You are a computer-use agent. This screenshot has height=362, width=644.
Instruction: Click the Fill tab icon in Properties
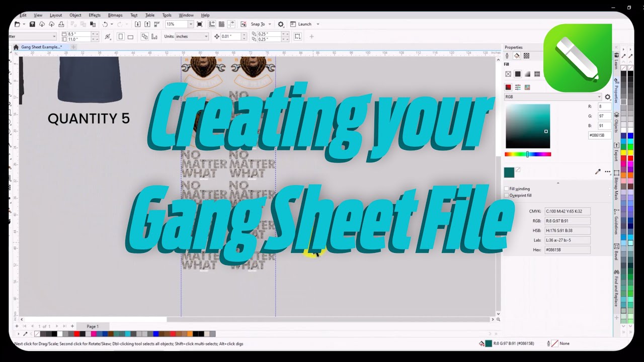click(517, 56)
